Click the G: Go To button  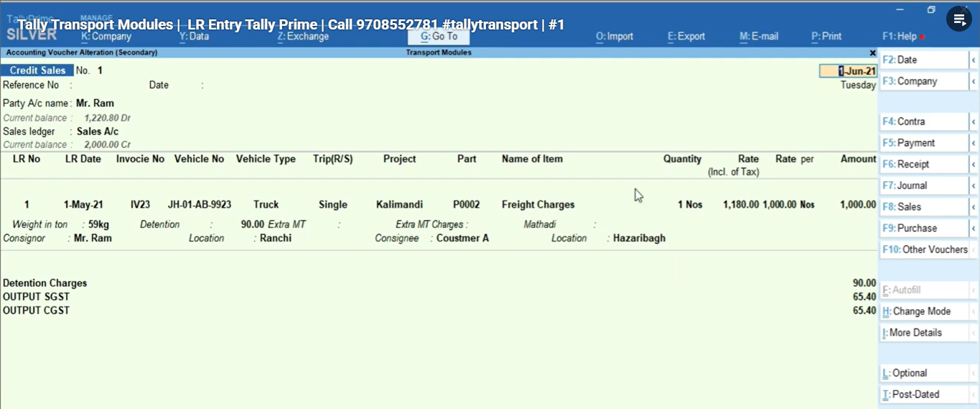439,36
